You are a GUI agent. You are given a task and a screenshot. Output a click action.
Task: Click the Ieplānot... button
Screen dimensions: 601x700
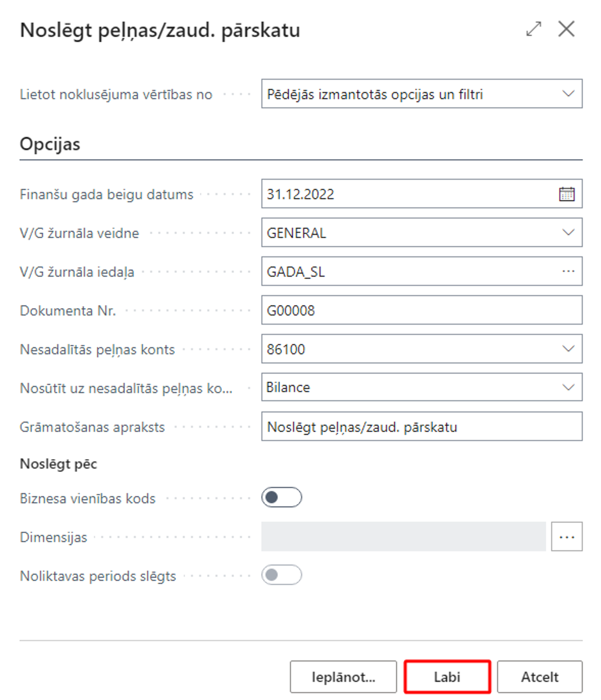[343, 677]
